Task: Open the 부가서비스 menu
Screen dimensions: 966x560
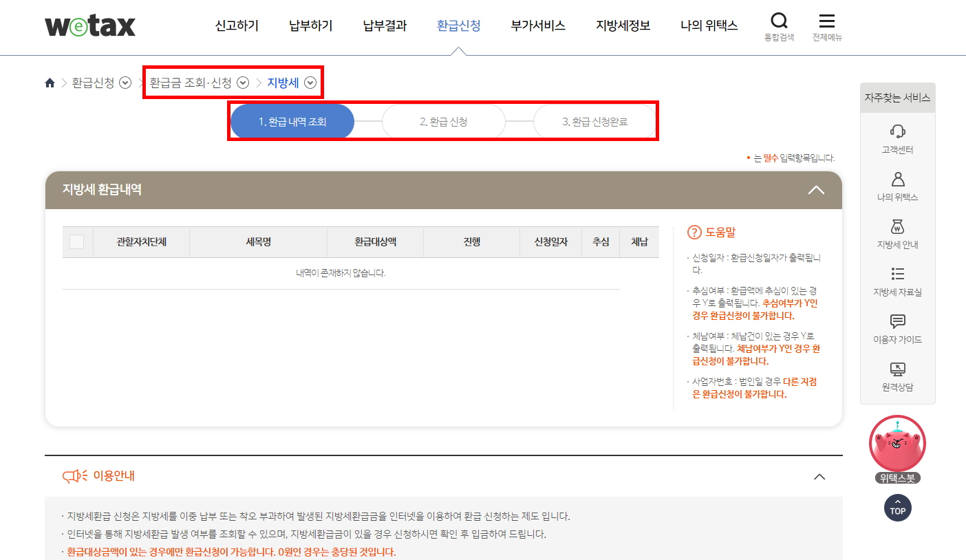Action: click(x=538, y=26)
